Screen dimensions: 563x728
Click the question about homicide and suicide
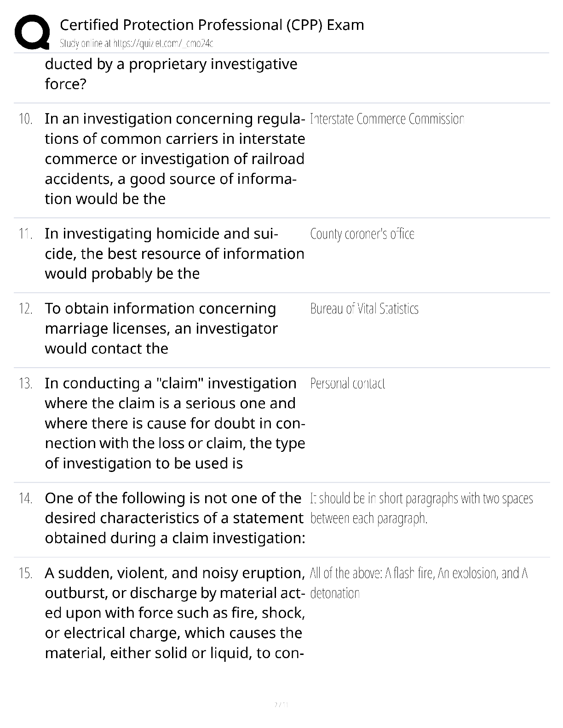[x=174, y=254]
